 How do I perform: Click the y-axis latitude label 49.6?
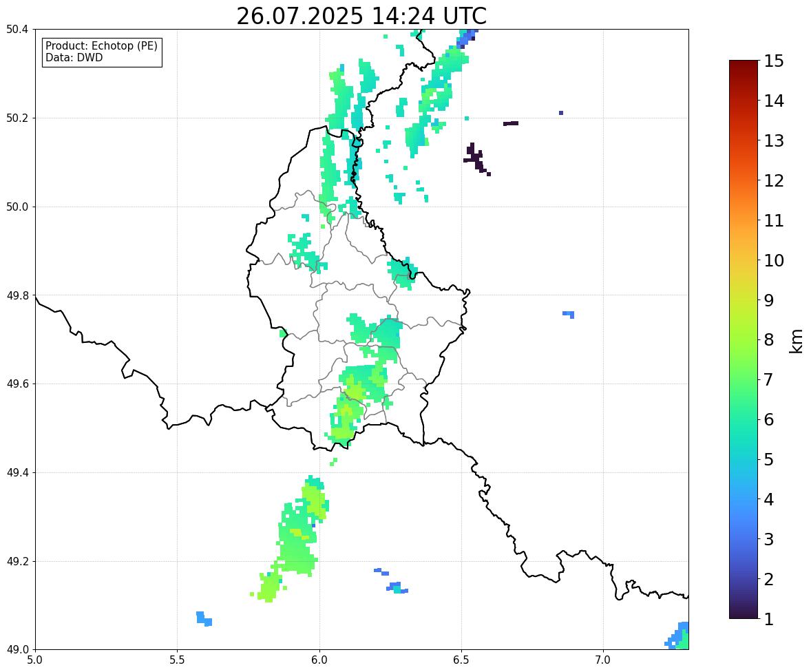(x=17, y=384)
